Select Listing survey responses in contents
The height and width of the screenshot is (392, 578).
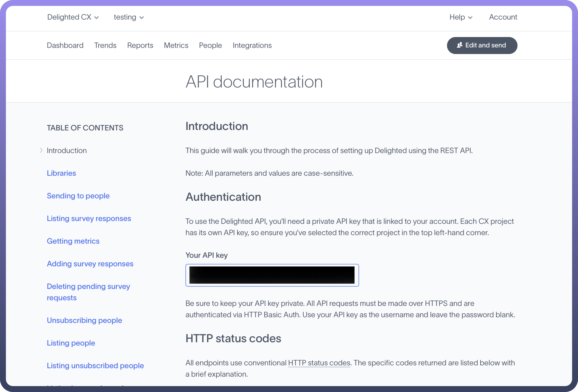coord(89,218)
